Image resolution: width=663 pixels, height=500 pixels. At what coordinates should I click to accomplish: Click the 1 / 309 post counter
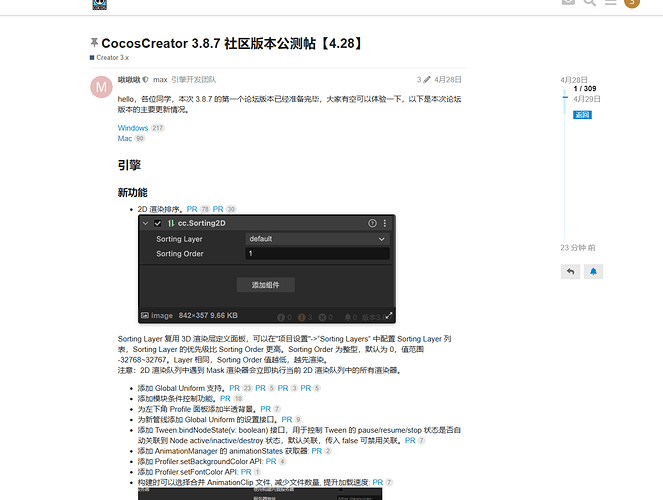[585, 89]
